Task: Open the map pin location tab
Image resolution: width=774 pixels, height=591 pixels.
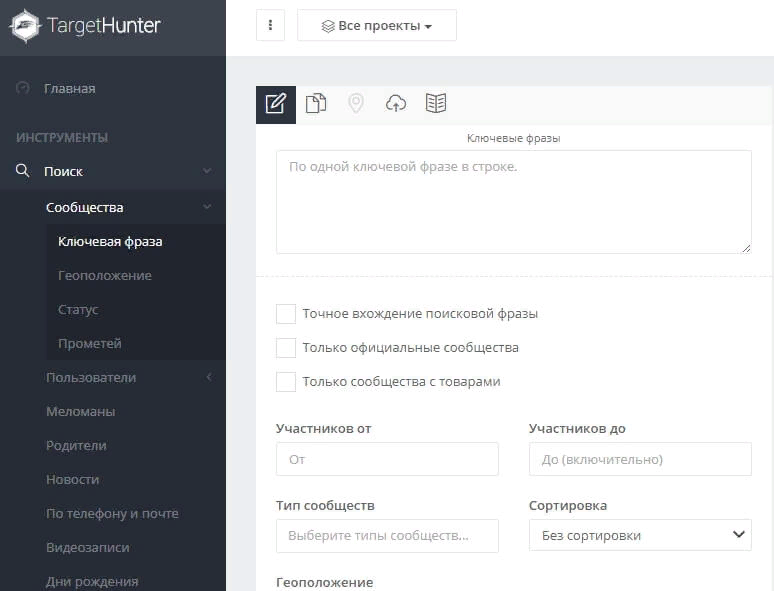Action: tap(356, 104)
